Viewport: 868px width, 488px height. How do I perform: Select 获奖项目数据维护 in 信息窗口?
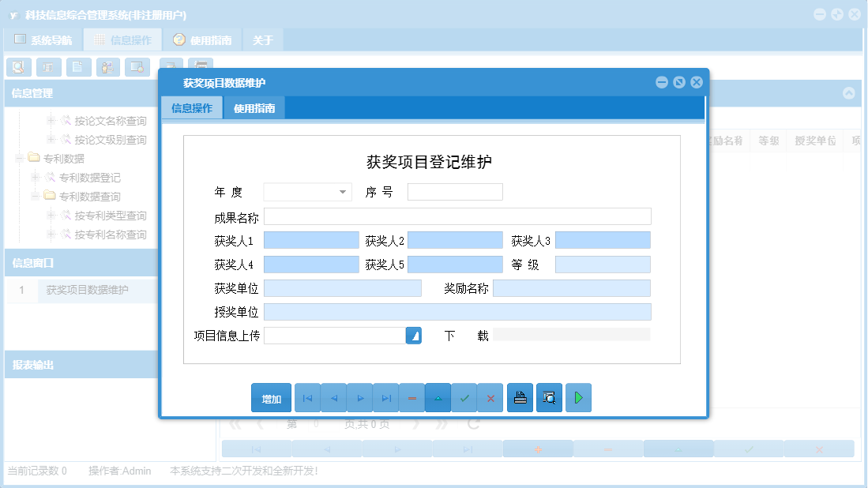click(87, 291)
